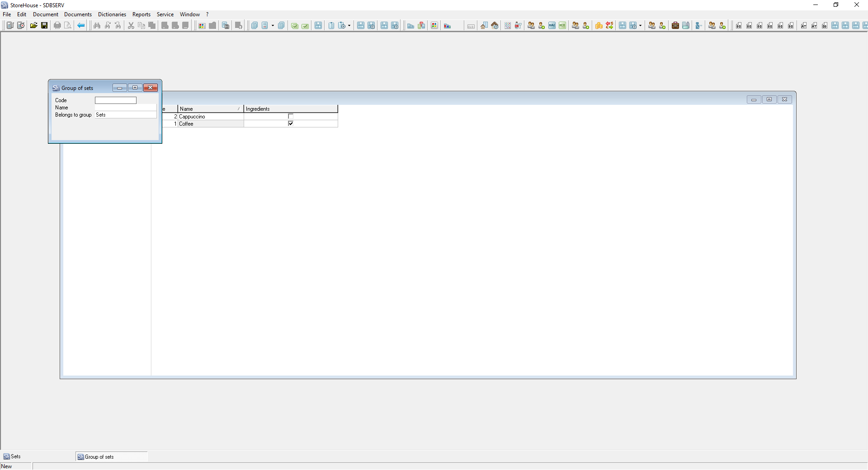
Task: Expand dropdown arrow after red-lined document icon
Action: pos(273,26)
